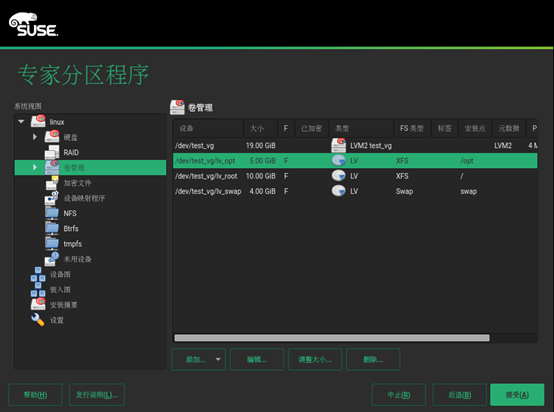Sort by the 大小 column header

[x=260, y=128]
